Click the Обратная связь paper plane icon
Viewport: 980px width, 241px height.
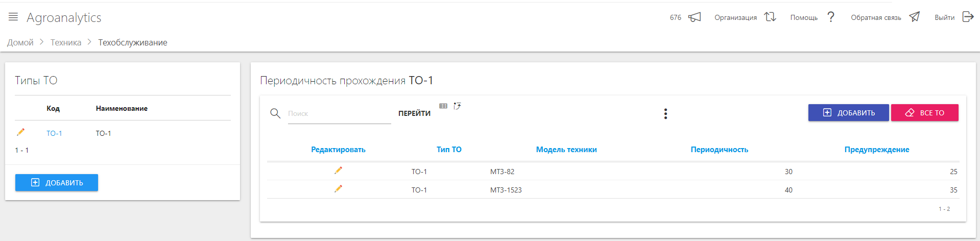pos(915,17)
